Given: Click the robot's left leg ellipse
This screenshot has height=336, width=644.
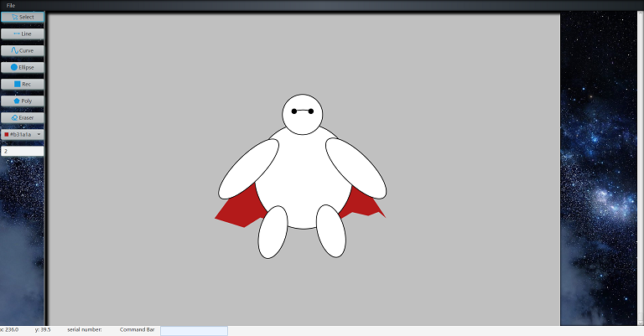Looking at the screenshot, I should [x=273, y=232].
